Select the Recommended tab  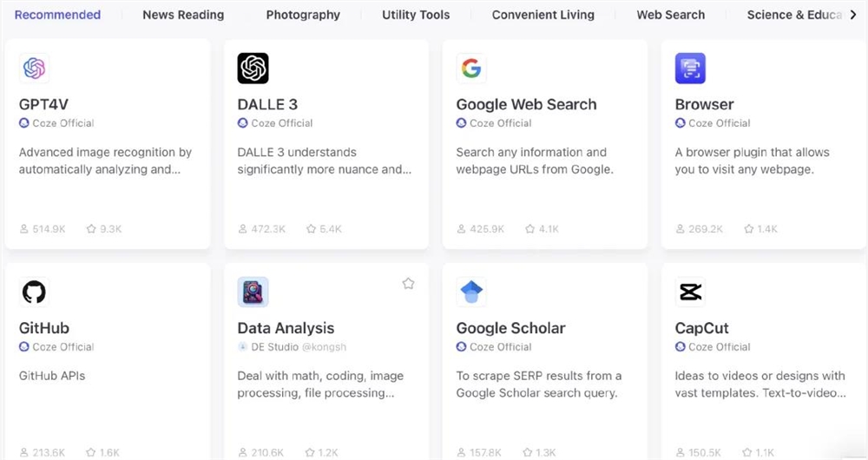[57, 15]
